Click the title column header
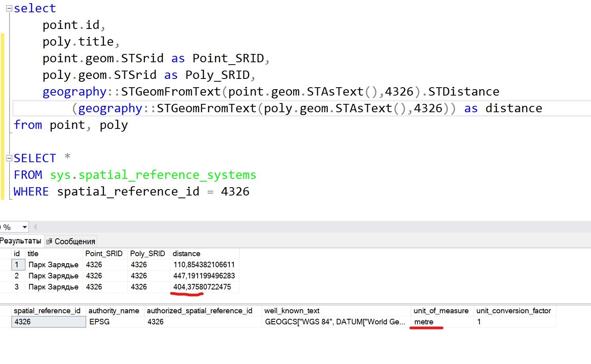This screenshot has width=591, height=364. point(33,253)
